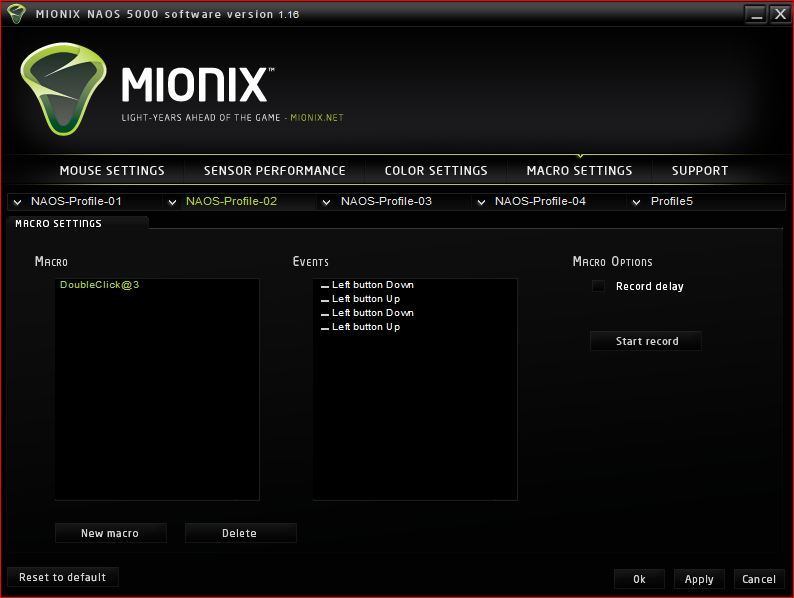Screen dimensions: 794x598
Task: Expand the Profile5 dropdown arrow
Action: click(637, 202)
